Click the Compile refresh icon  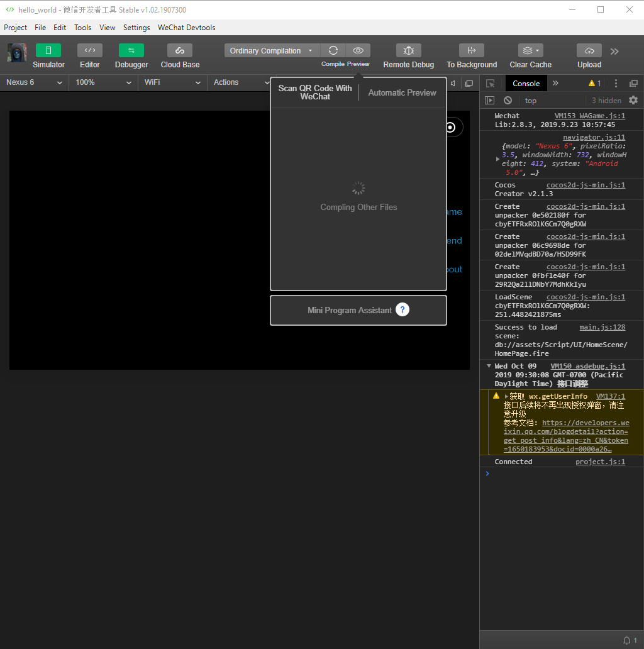click(333, 50)
